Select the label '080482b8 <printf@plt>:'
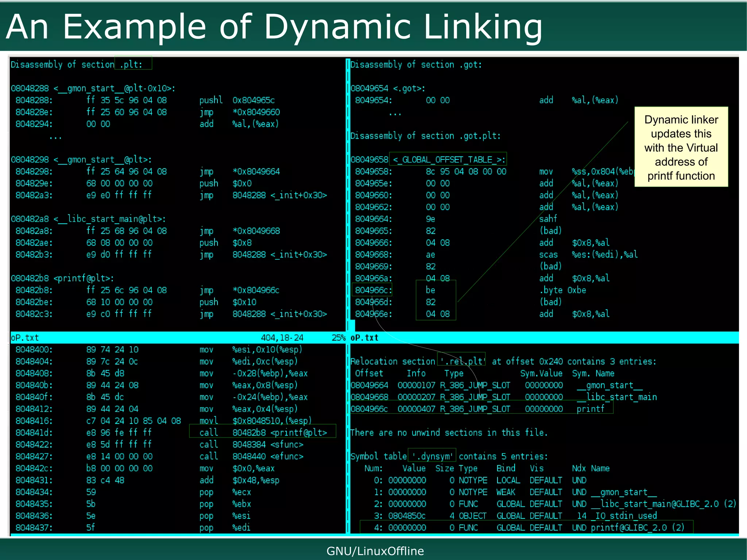This screenshot has width=747, height=560. pyautogui.click(x=62, y=278)
